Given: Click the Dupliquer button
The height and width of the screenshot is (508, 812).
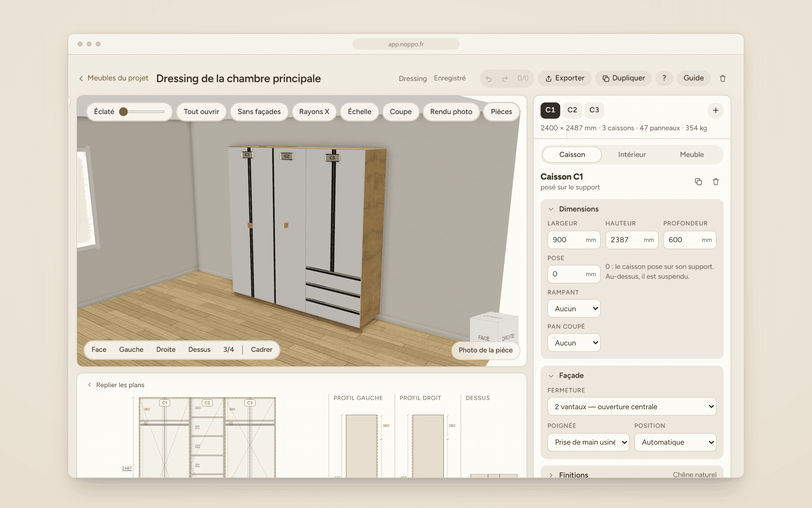Looking at the screenshot, I should [x=623, y=78].
